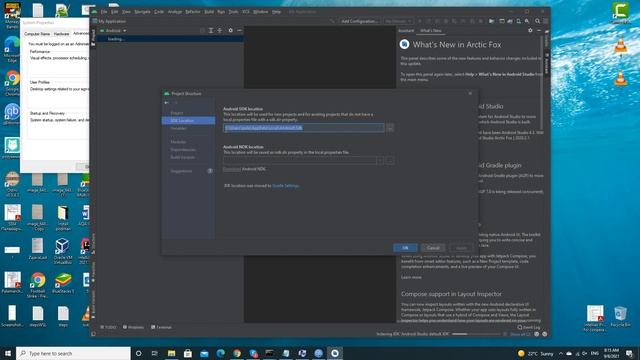Open the TODO tool window
The width and height of the screenshot is (640, 360).
point(109,327)
